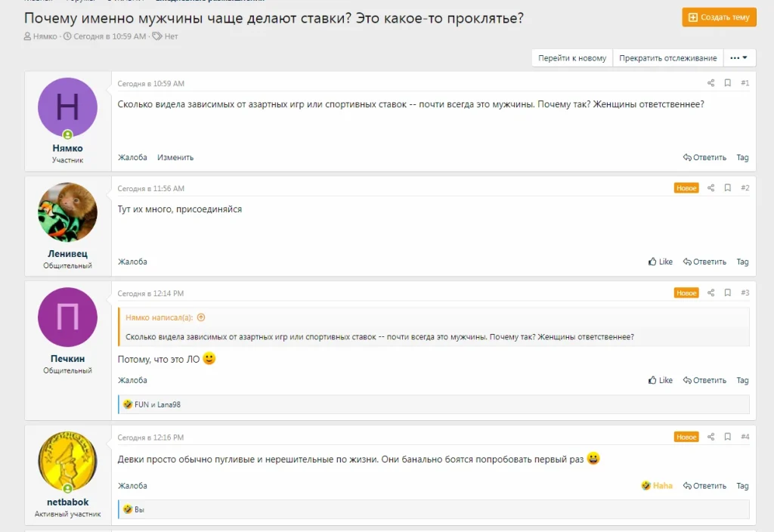The height and width of the screenshot is (532, 774).
Task: Share post #1 via share icon
Action: 711,83
